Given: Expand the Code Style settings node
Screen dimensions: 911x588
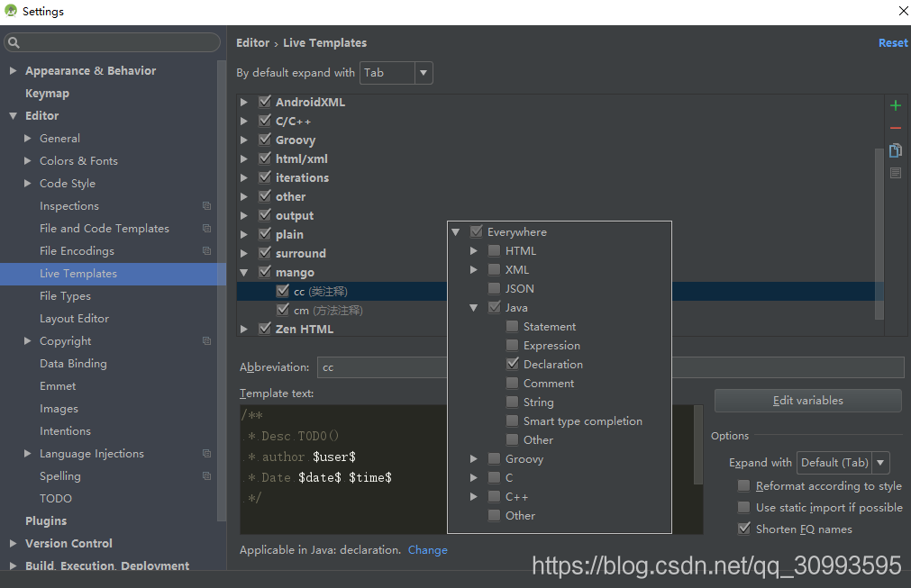Looking at the screenshot, I should click(27, 184).
